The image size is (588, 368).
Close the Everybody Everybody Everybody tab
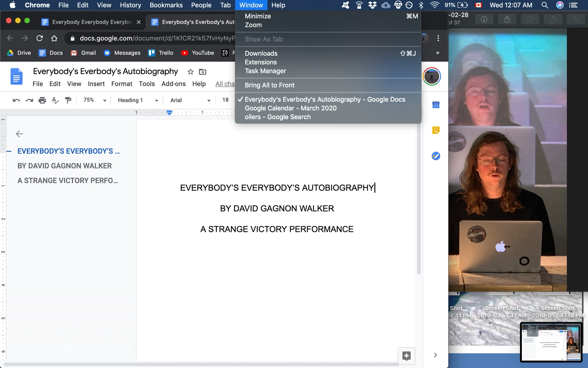coord(139,22)
